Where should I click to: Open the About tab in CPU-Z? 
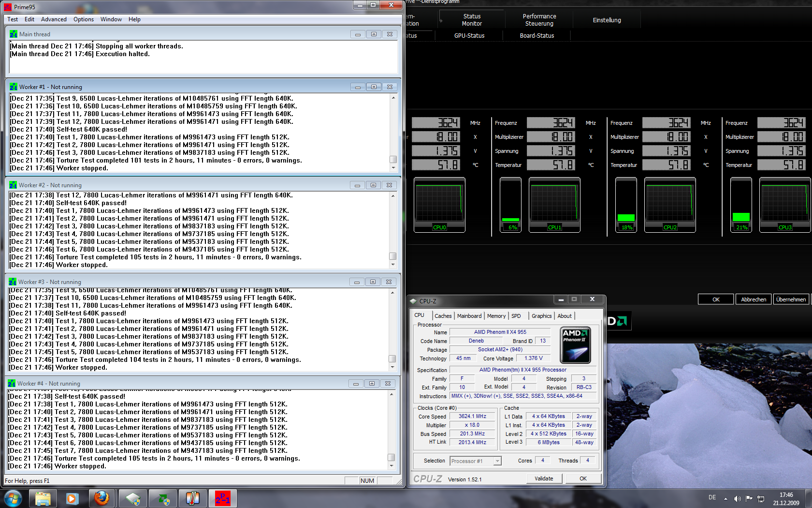pos(565,316)
